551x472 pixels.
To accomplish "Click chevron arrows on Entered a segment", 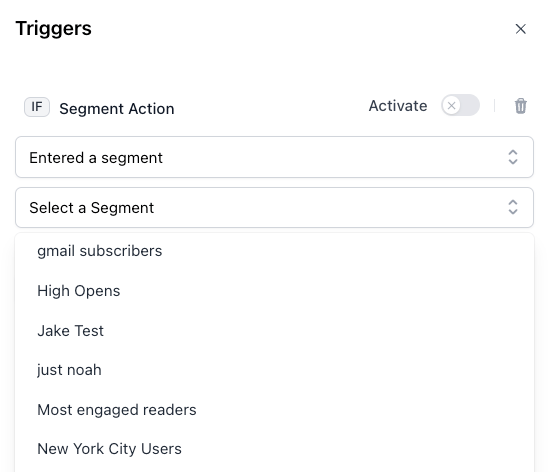I will (513, 157).
